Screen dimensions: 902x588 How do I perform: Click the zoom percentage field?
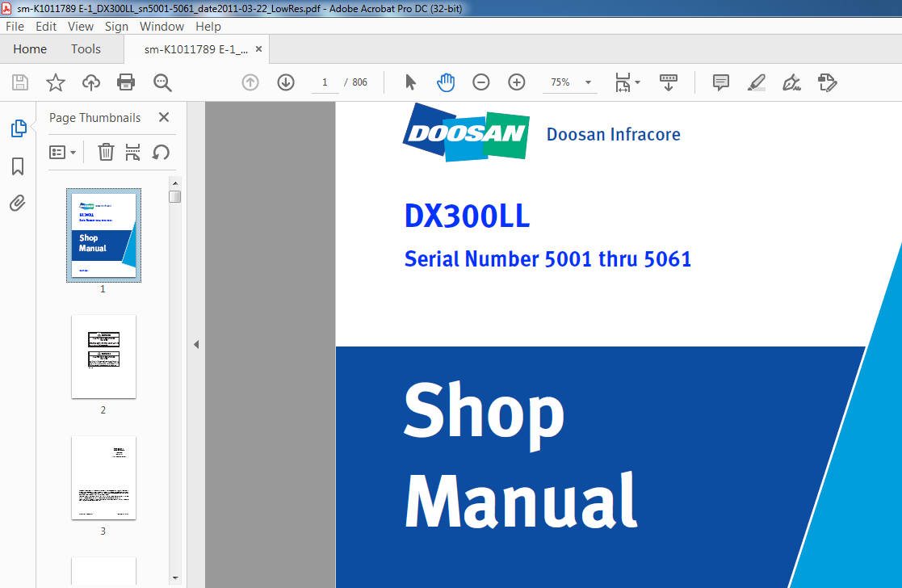(x=561, y=82)
